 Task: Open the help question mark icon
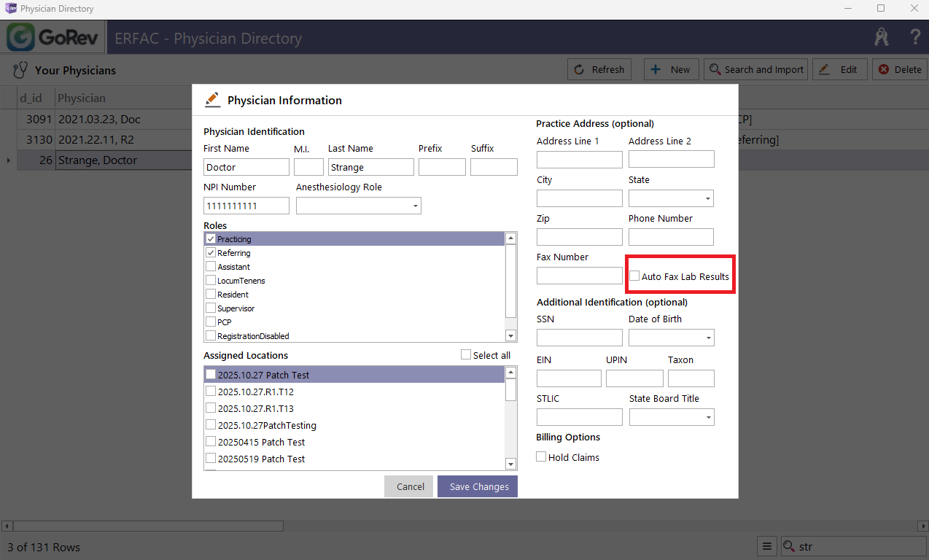point(915,37)
